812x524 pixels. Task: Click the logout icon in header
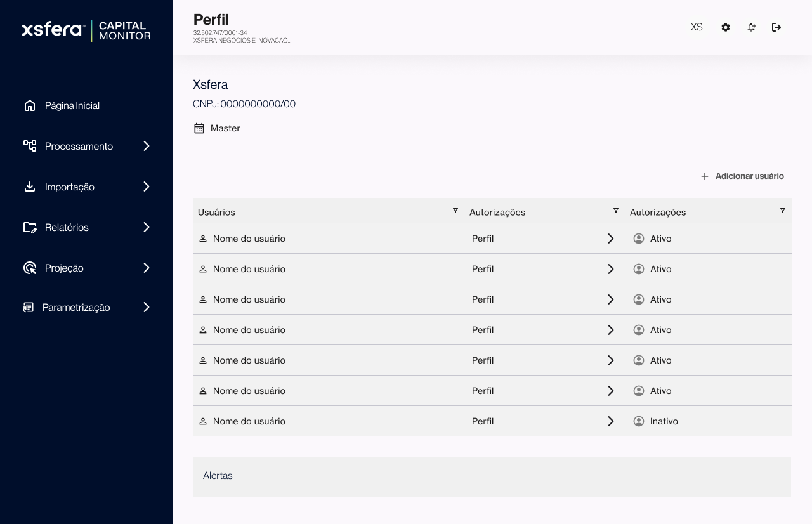tap(776, 27)
